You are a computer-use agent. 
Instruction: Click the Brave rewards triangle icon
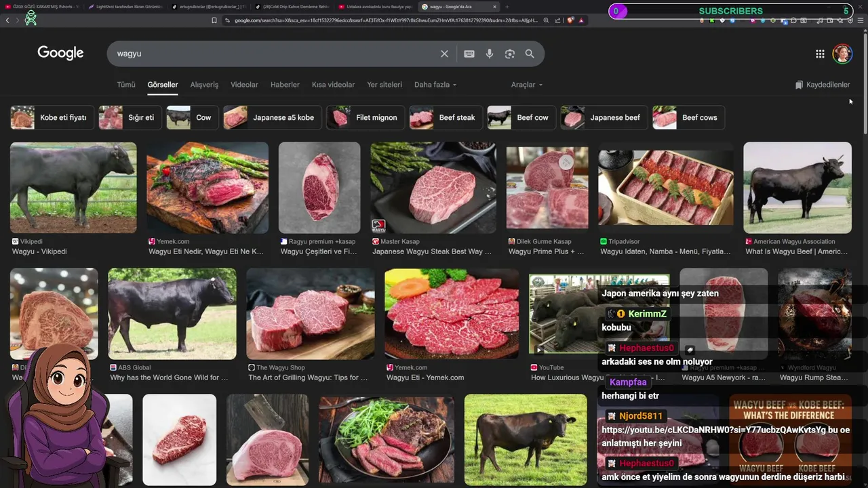tap(581, 20)
